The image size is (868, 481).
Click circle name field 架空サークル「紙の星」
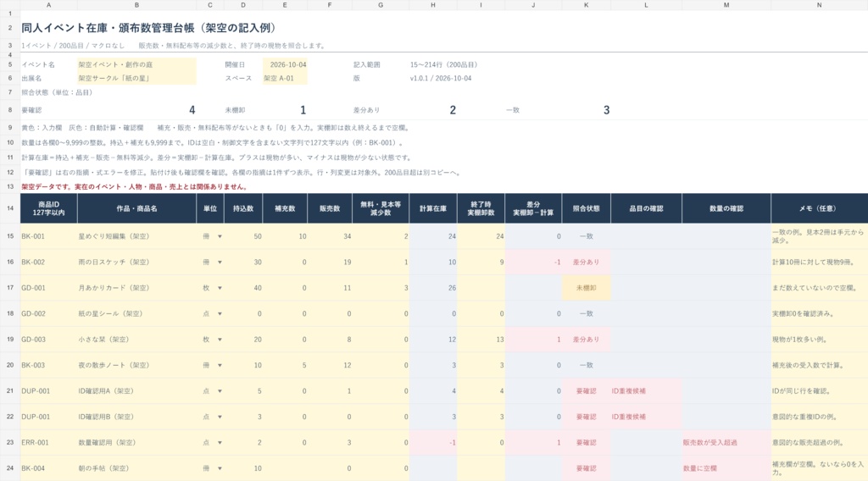tap(136, 79)
